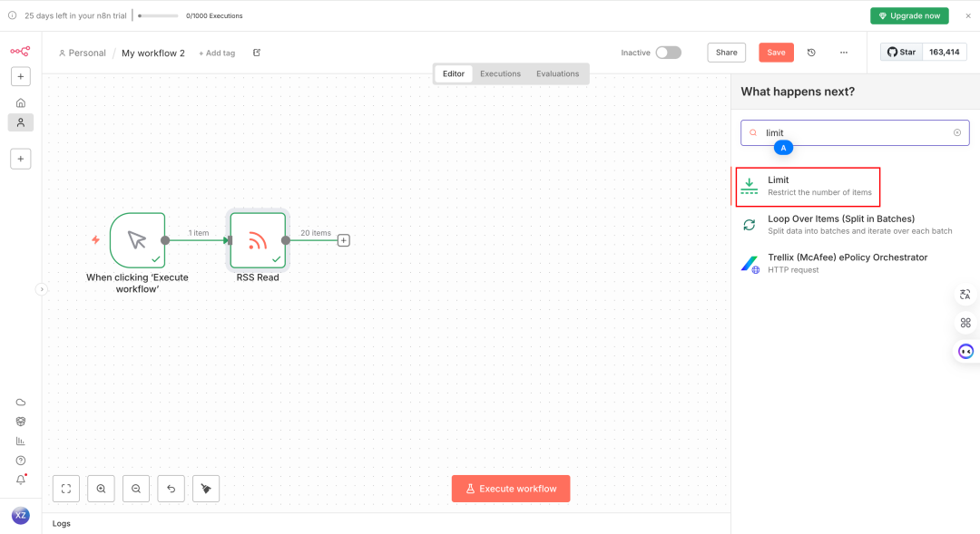
Task: Open the Personal project person icon in sidebar
Action: pyautogui.click(x=21, y=122)
